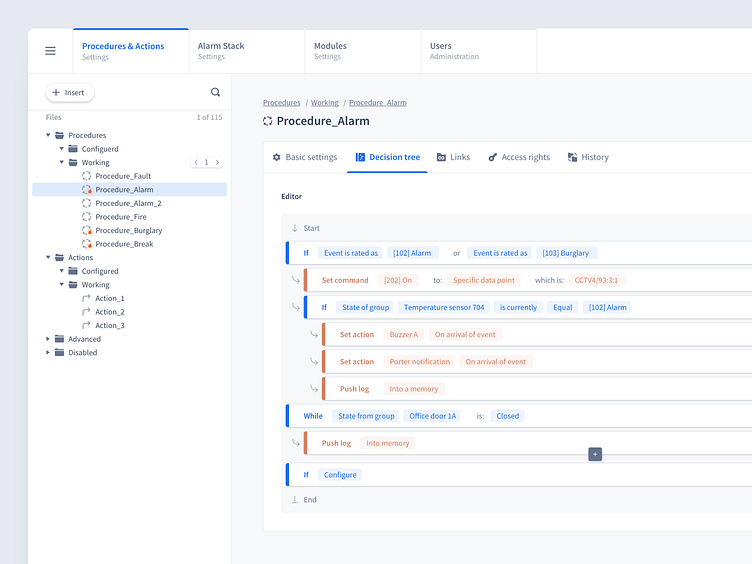This screenshot has height=564, width=752.
Task: Expand the Configuerd folder under Procedures
Action: click(61, 149)
